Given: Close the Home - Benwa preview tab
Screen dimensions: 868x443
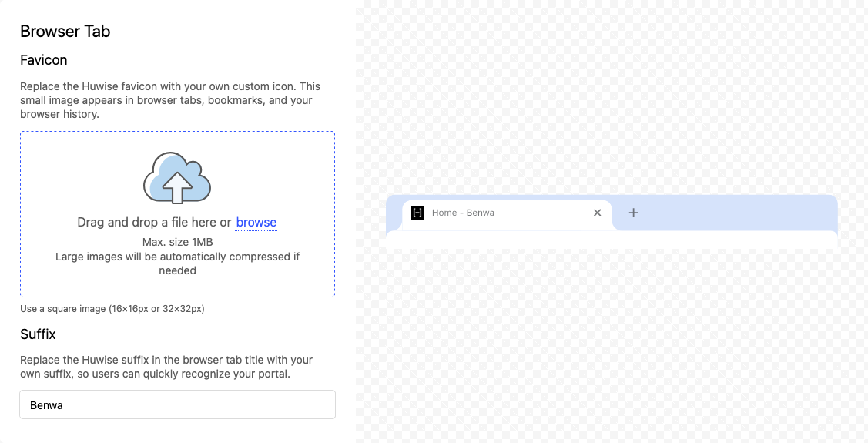Looking at the screenshot, I should pos(597,213).
